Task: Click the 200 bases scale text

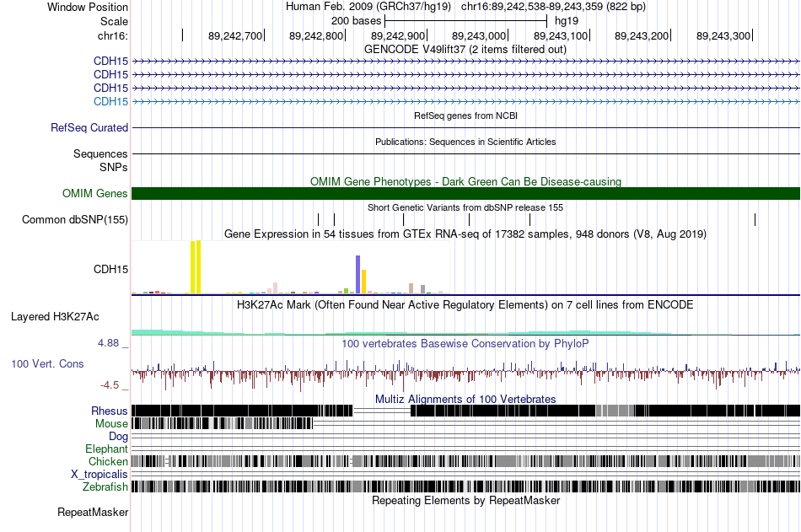Action: click(356, 21)
